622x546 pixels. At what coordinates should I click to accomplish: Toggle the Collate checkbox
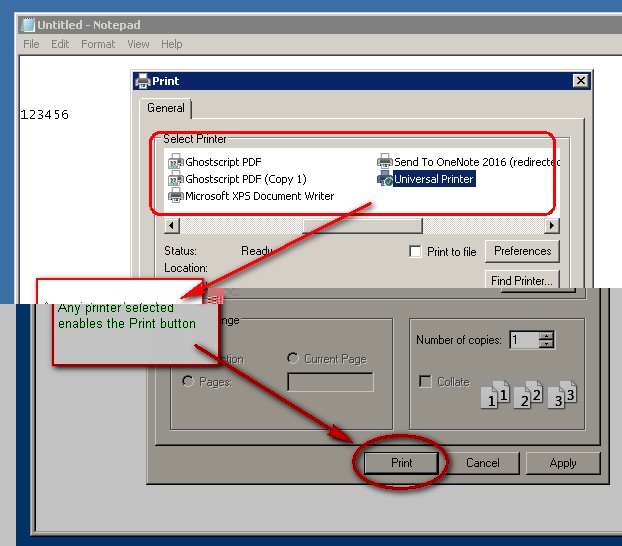[426, 382]
